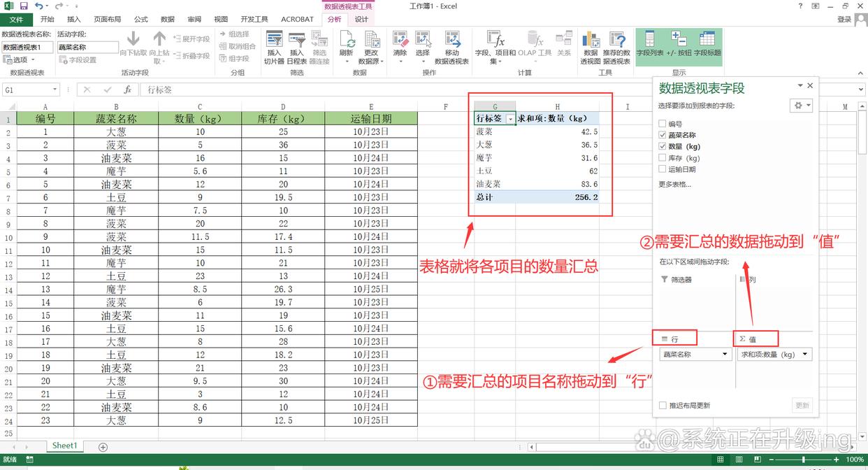Open the field pane task options arrow

801,85
